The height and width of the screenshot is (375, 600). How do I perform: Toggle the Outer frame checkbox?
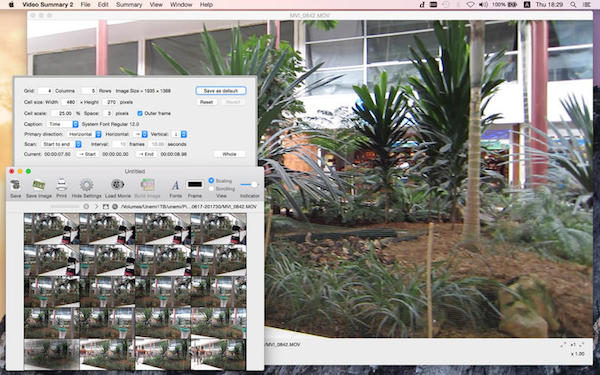(140, 113)
